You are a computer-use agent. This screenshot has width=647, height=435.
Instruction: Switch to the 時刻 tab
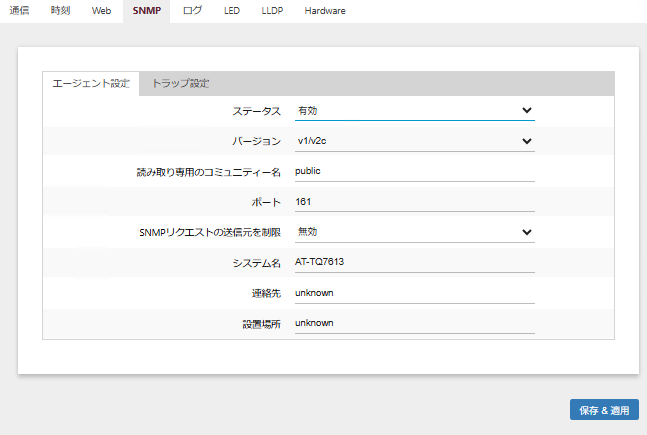pyautogui.click(x=60, y=11)
